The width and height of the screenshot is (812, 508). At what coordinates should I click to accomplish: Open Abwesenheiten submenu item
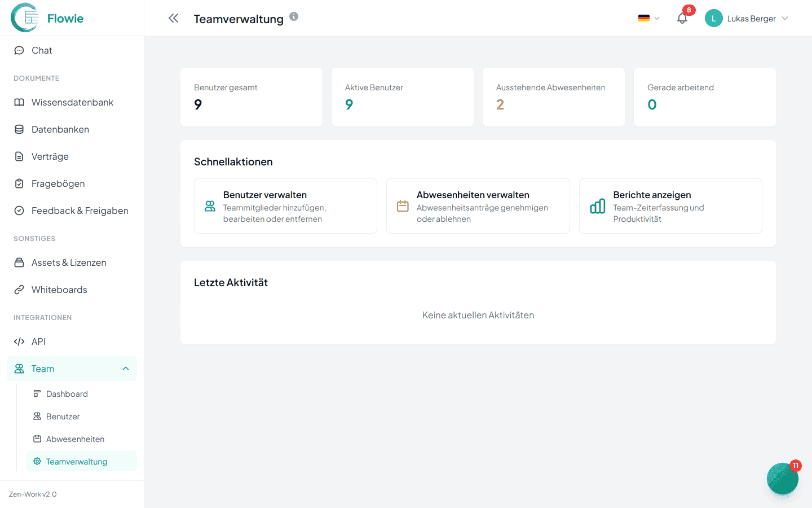pyautogui.click(x=81, y=439)
